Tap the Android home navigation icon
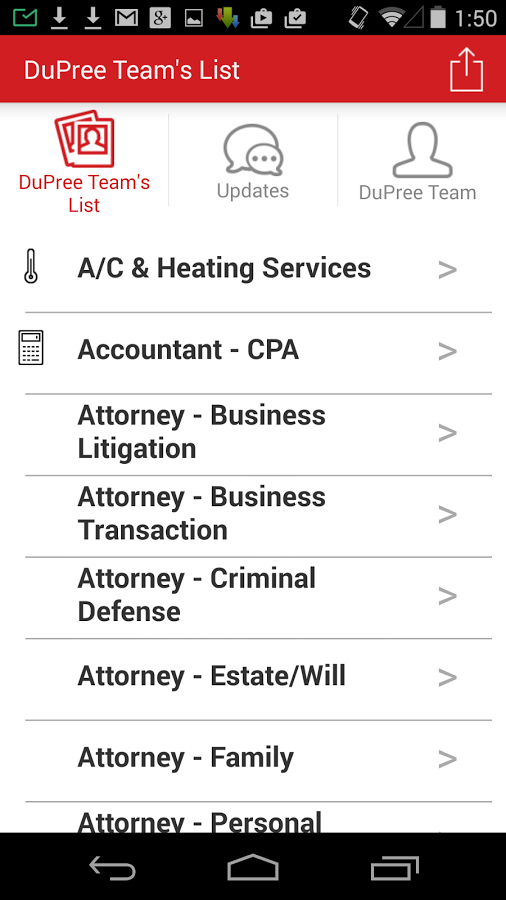The width and height of the screenshot is (506, 900). coord(253,867)
